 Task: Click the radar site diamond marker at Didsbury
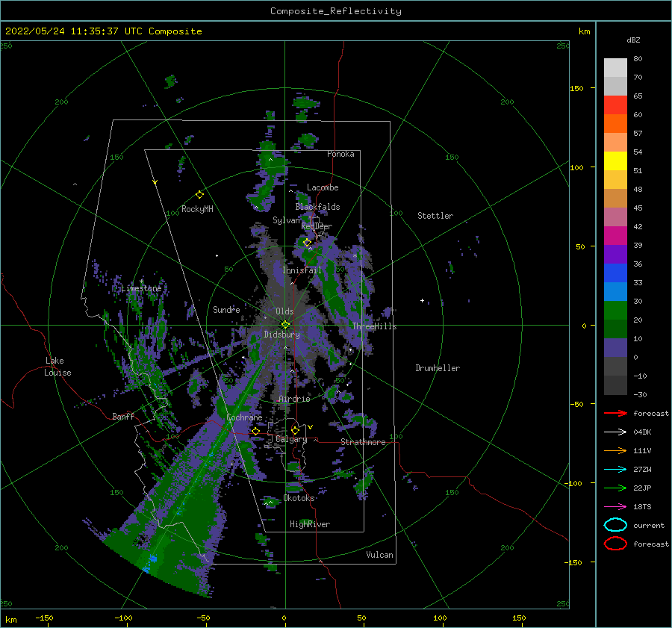(x=285, y=325)
